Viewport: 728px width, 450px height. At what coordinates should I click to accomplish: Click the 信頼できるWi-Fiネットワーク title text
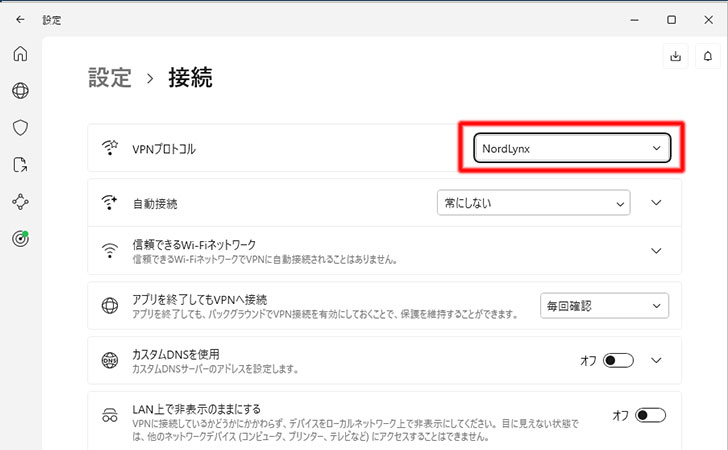(194, 244)
